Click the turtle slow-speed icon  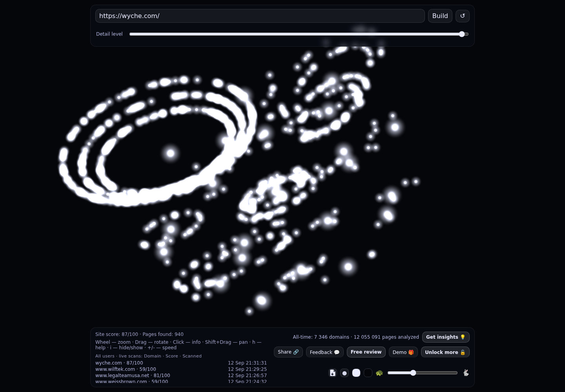click(379, 373)
